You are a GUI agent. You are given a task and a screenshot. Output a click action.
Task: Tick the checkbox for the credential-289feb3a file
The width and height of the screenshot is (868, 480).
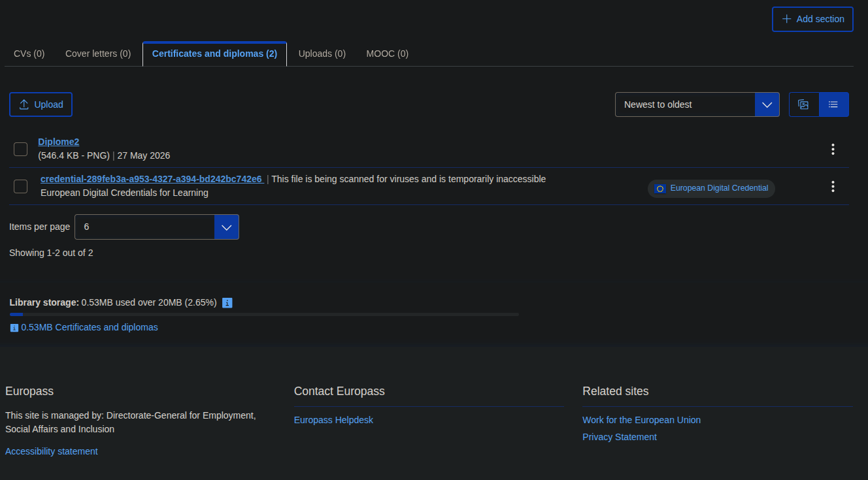(x=21, y=187)
